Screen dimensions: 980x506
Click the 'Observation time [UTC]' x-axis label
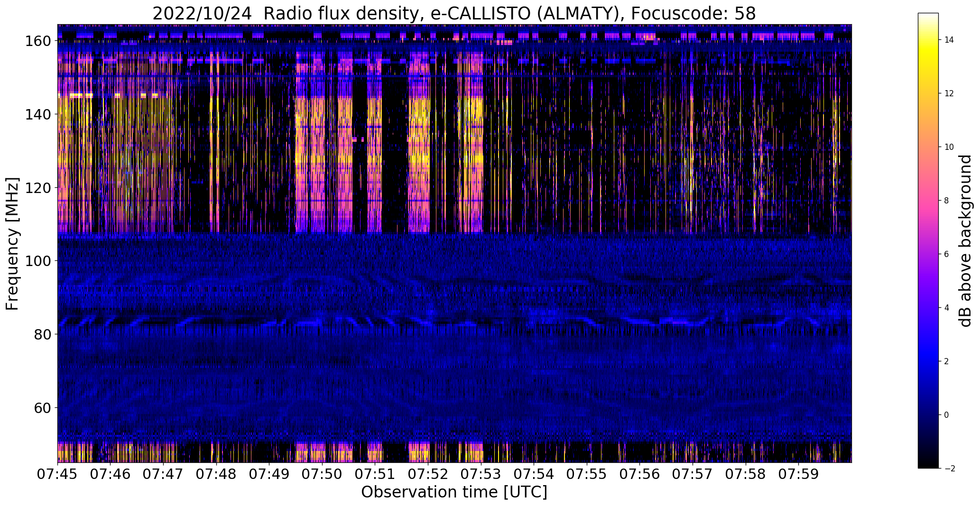(454, 492)
